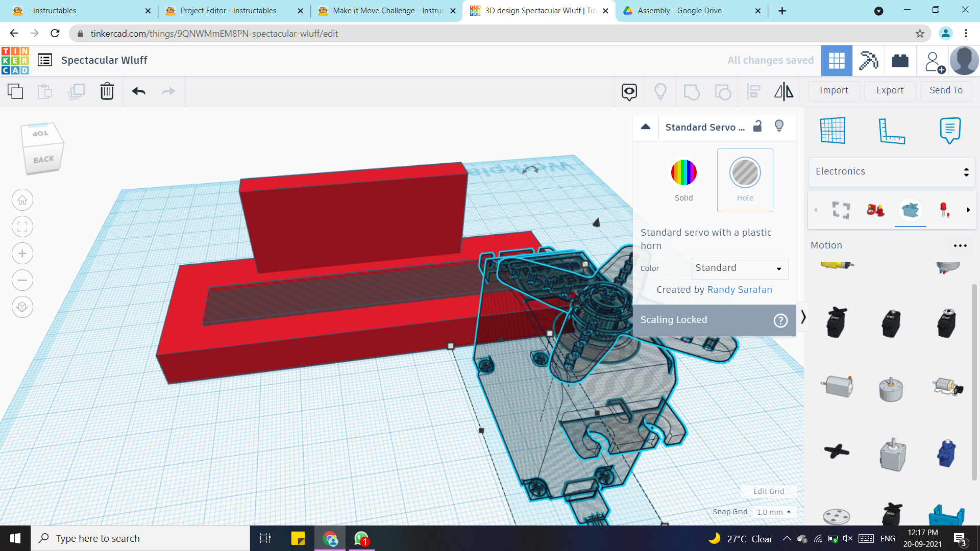Click the Home view icon
This screenshot has width=980, height=551.
point(22,200)
